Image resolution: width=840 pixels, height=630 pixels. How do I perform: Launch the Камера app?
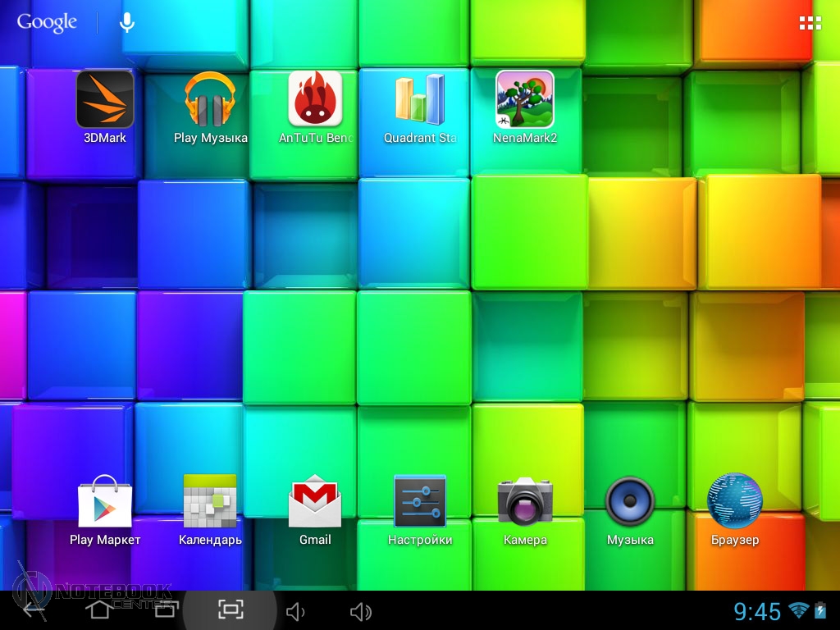click(x=525, y=502)
